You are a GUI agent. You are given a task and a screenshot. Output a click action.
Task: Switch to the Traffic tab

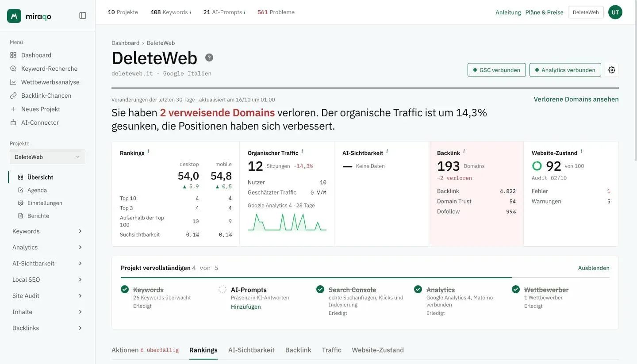point(332,350)
